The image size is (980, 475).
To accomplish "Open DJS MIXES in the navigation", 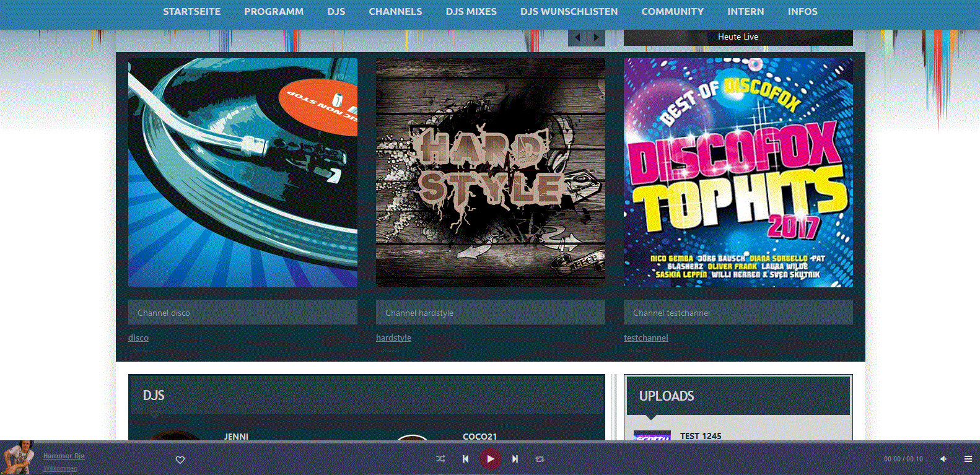I will [x=471, y=11].
